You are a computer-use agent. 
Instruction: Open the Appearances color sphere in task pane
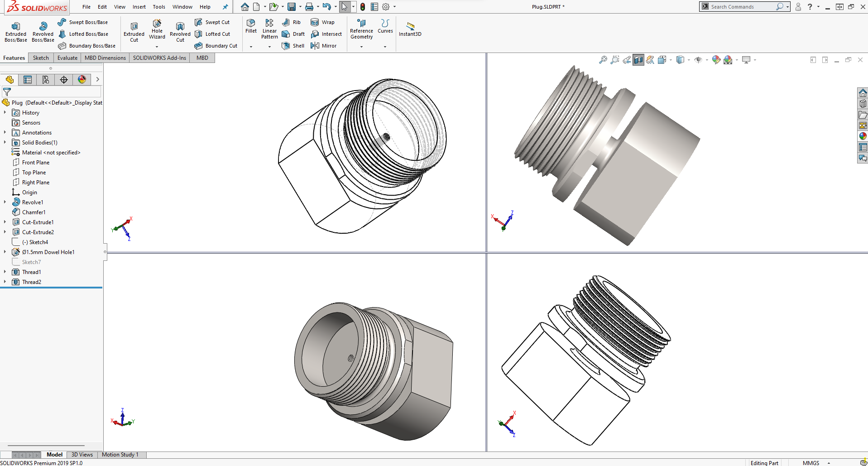click(x=863, y=136)
